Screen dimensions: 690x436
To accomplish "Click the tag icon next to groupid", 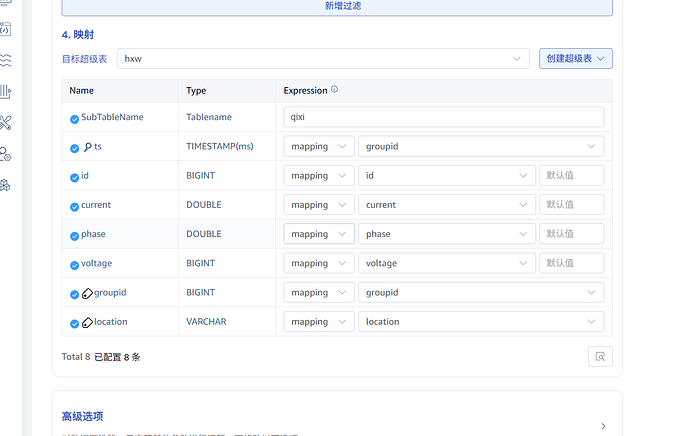I will coord(87,294).
